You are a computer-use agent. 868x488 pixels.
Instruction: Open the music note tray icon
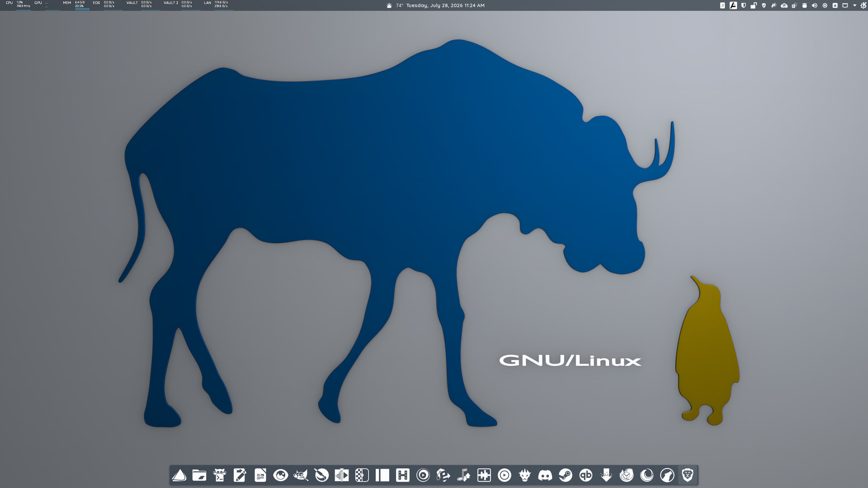tap(722, 5)
